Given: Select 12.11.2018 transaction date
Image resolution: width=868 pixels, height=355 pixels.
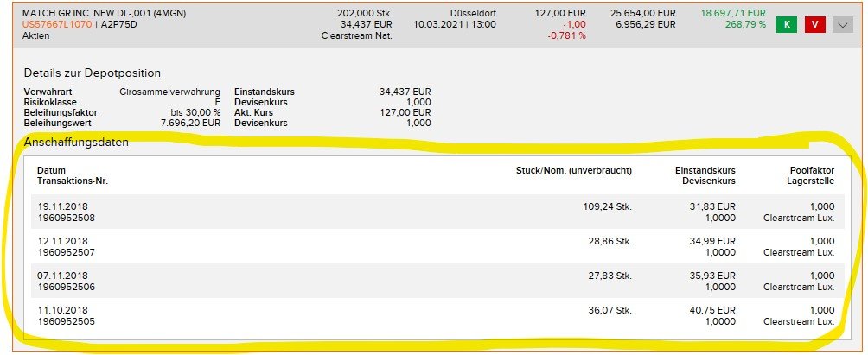Looking at the screenshot, I should [63, 241].
